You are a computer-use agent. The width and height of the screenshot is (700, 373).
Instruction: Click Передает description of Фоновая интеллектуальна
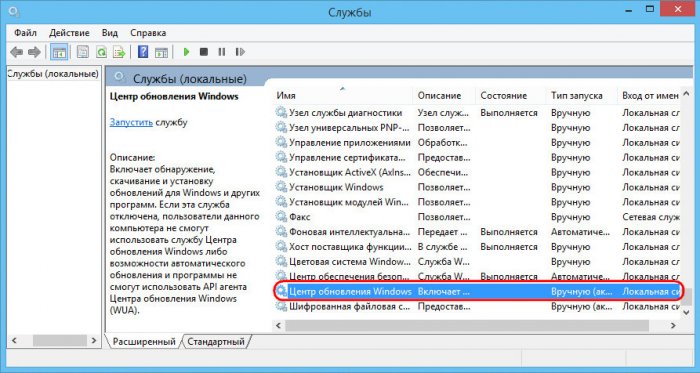point(442,232)
